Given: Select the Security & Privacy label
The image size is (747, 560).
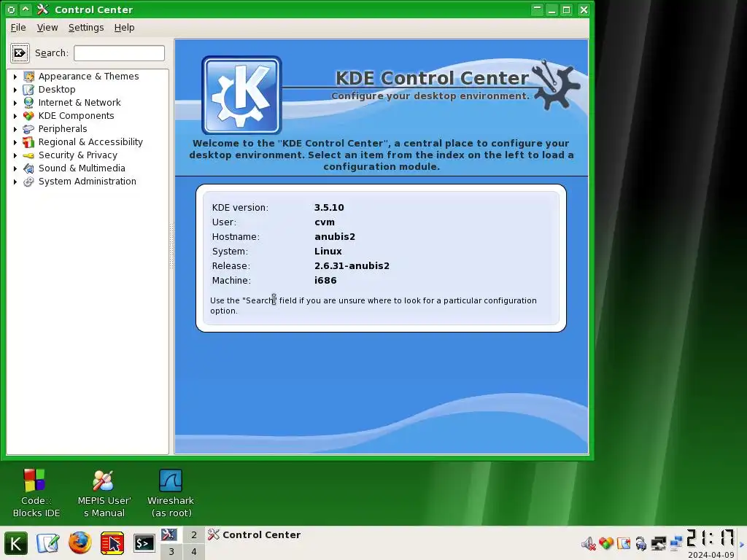Looking at the screenshot, I should pyautogui.click(x=77, y=155).
